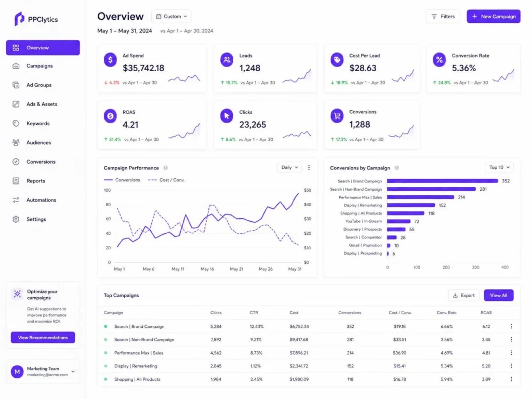The width and height of the screenshot is (532, 399).
Task: Go to Ad Groups section
Action: click(x=39, y=85)
